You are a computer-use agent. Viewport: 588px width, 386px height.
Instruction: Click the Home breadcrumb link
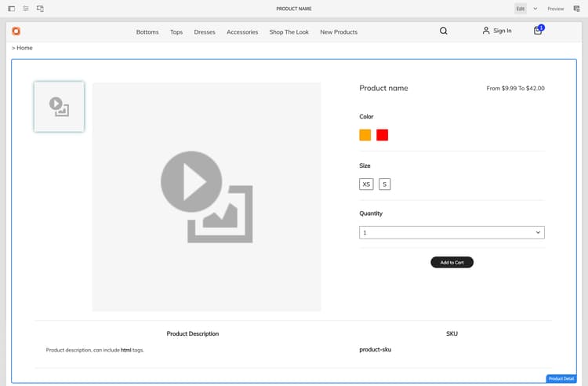[24, 48]
